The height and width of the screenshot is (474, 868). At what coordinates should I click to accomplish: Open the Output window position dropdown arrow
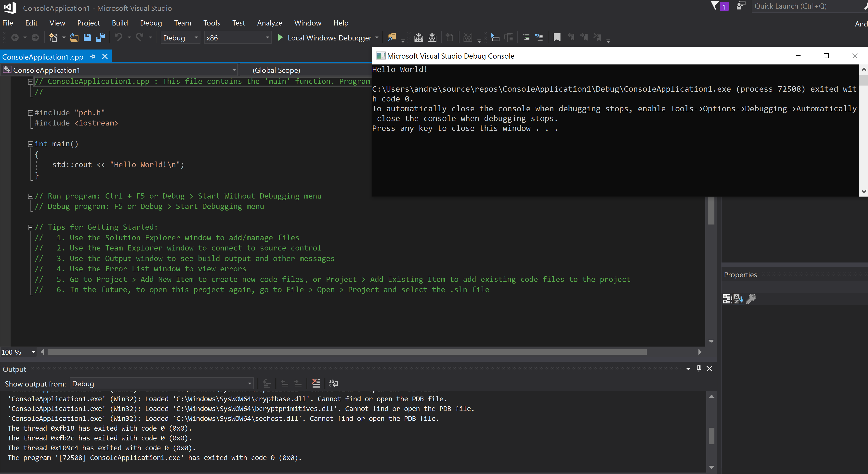coord(688,369)
